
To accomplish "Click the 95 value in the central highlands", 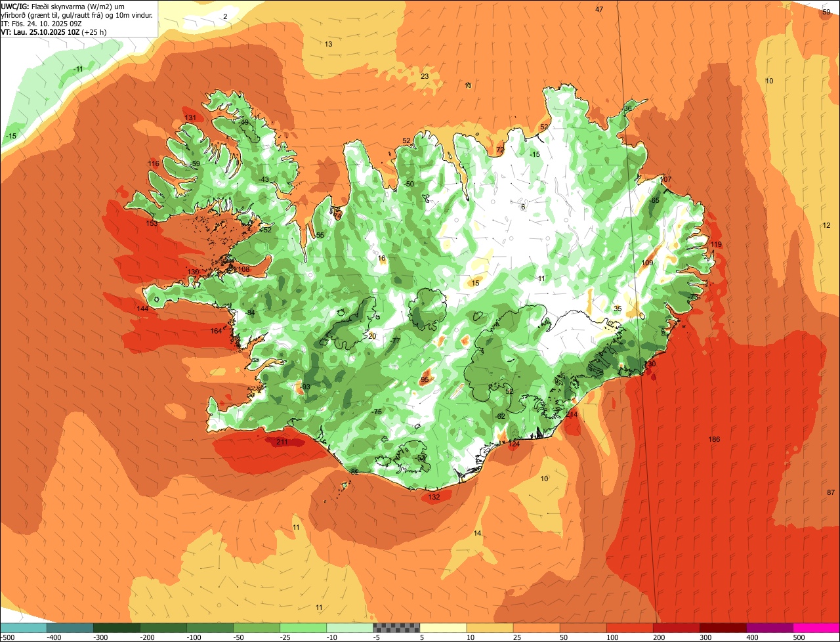I will (x=425, y=379).
